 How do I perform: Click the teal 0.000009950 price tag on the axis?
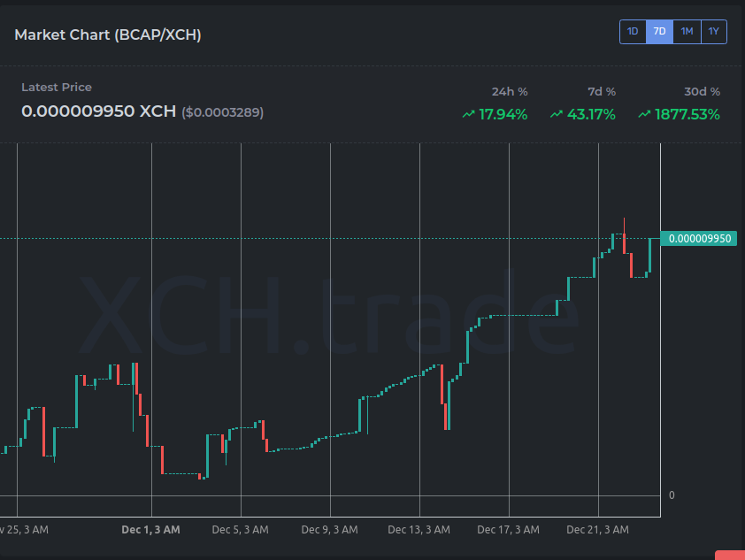pyautogui.click(x=698, y=238)
